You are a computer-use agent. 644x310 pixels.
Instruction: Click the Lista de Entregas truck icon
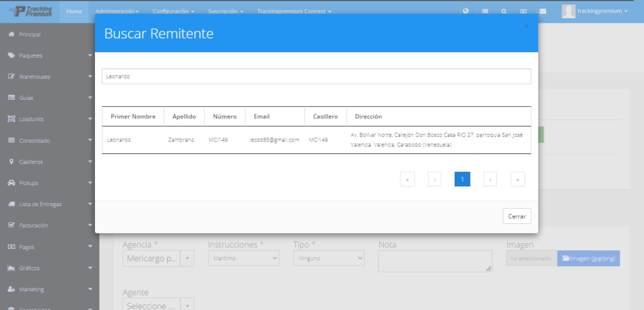[11, 204]
